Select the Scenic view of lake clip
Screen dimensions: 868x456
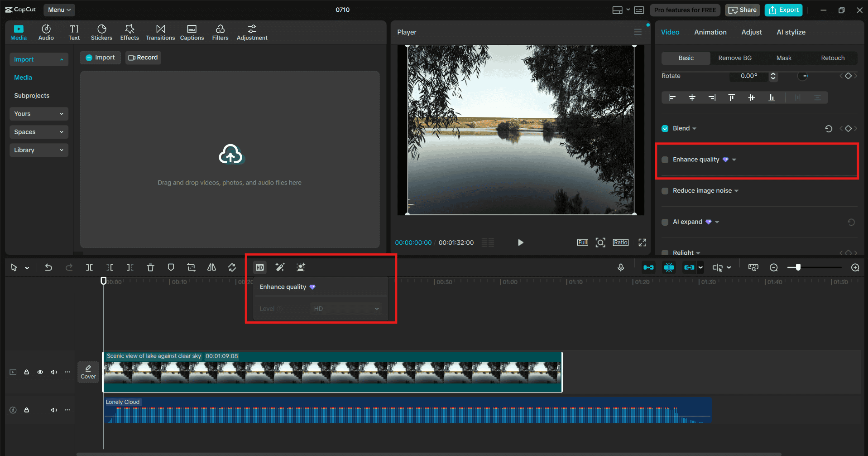(x=332, y=372)
